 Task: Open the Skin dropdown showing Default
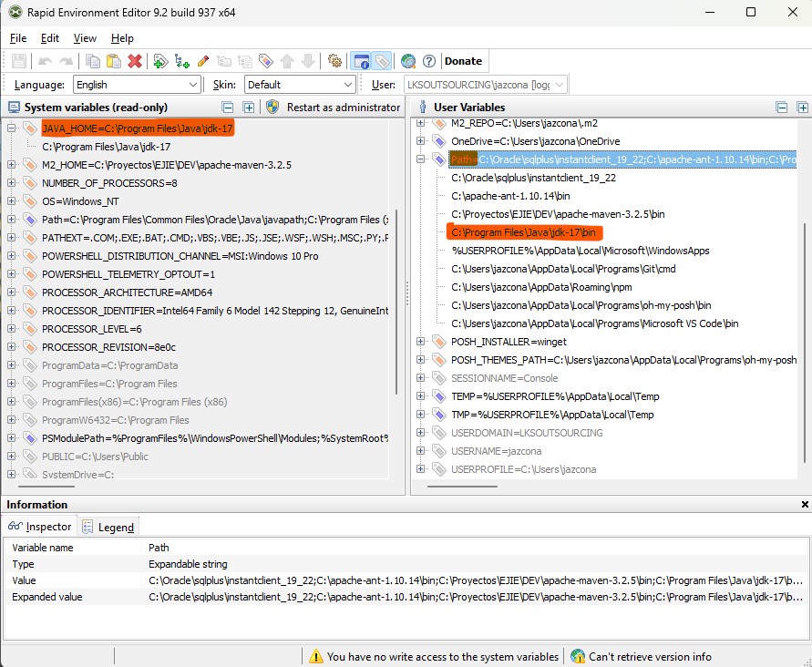pos(300,85)
